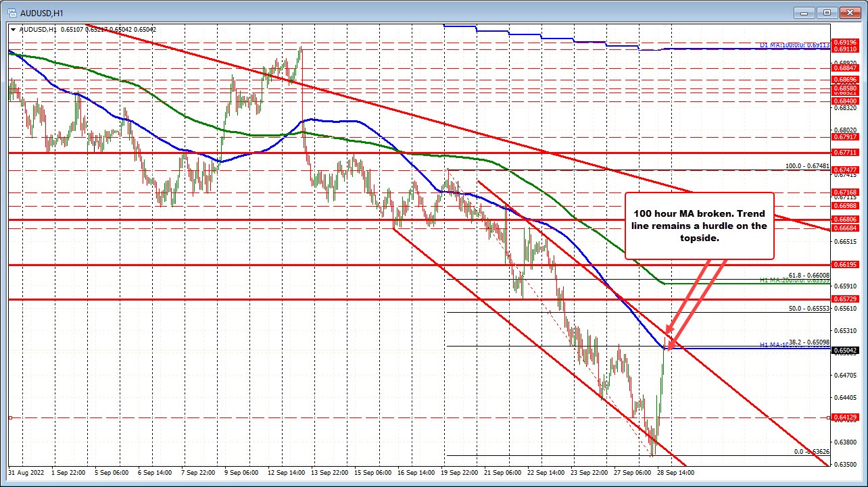
Task: Select the '100 hour MA broken' annotation box
Action: click(700, 226)
